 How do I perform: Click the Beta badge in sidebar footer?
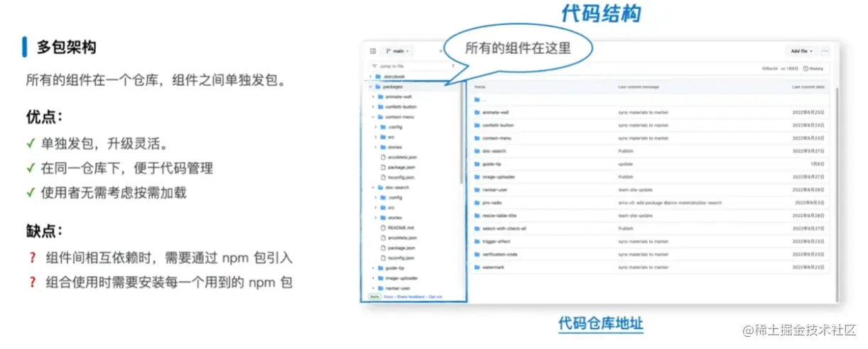click(x=374, y=296)
